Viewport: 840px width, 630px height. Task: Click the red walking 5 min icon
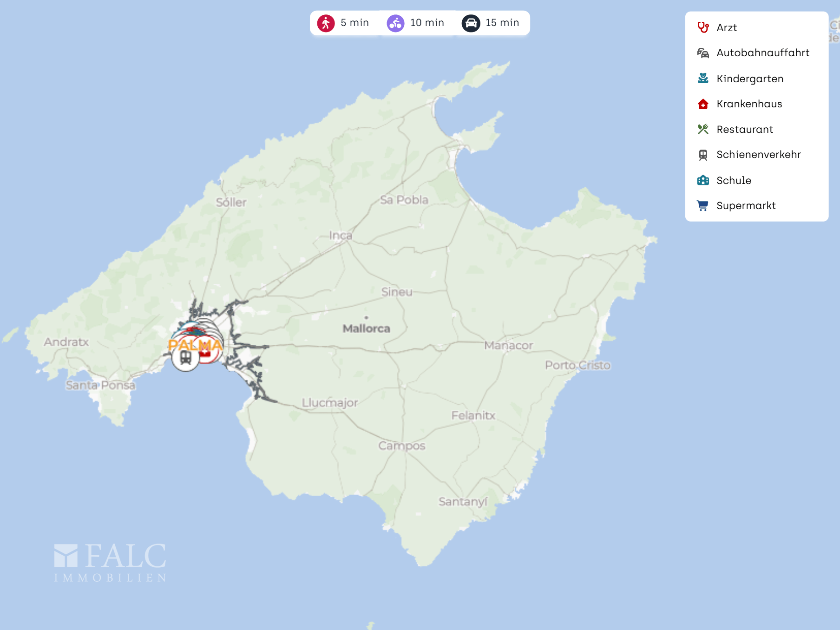[x=326, y=23]
